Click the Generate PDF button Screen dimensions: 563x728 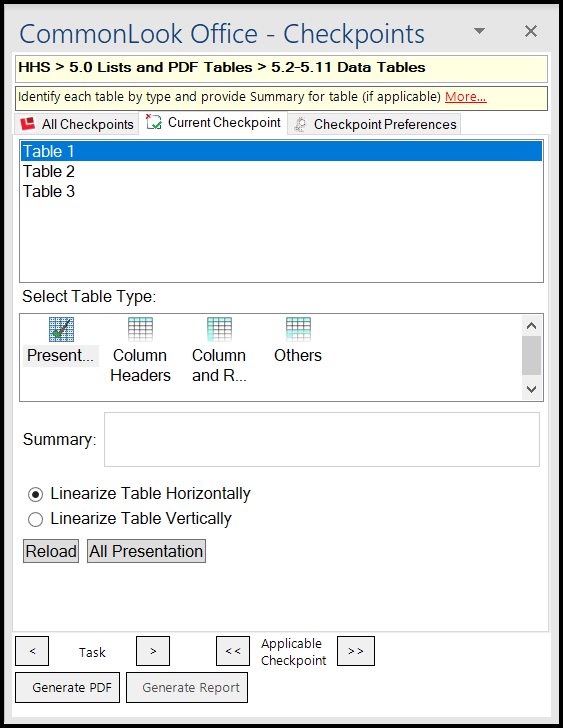(67, 688)
